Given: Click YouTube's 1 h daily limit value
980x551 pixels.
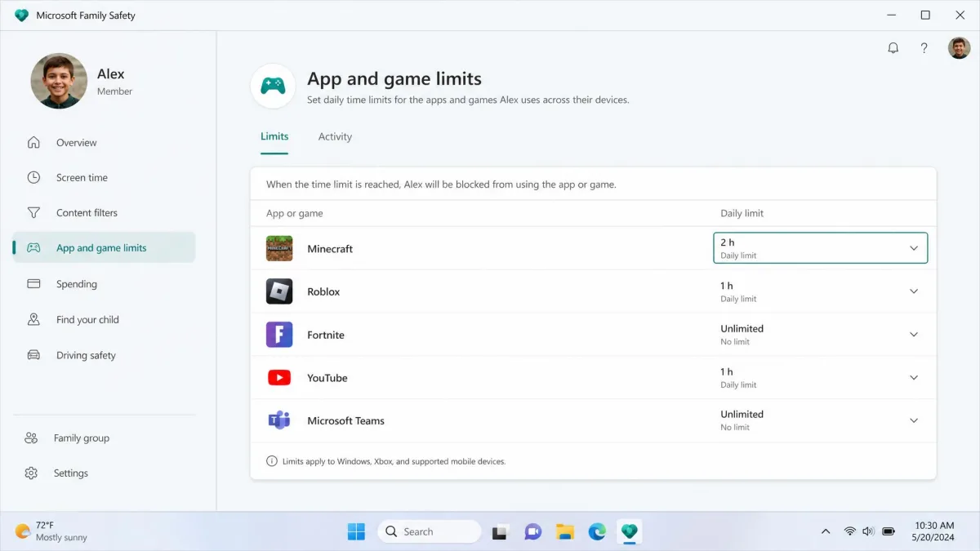Looking at the screenshot, I should [x=727, y=371].
